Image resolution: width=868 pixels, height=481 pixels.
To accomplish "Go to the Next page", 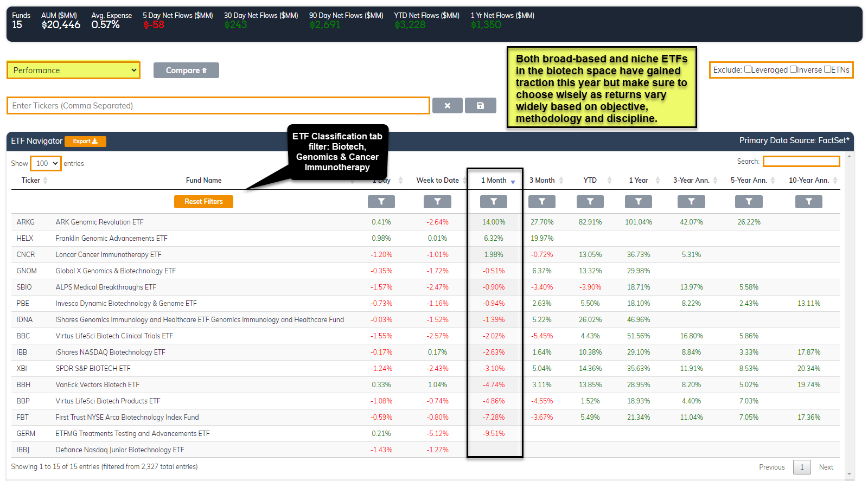I will tap(826, 467).
